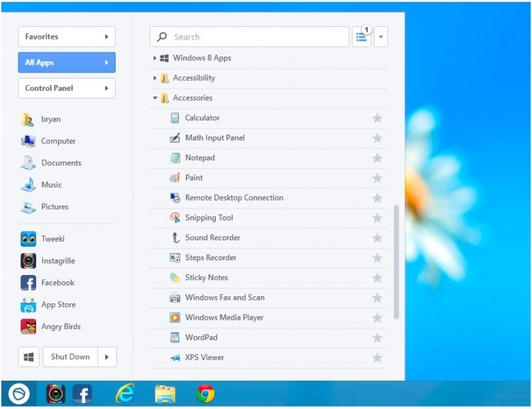Select the Favorites menu tab
The width and height of the screenshot is (532, 409).
point(67,37)
